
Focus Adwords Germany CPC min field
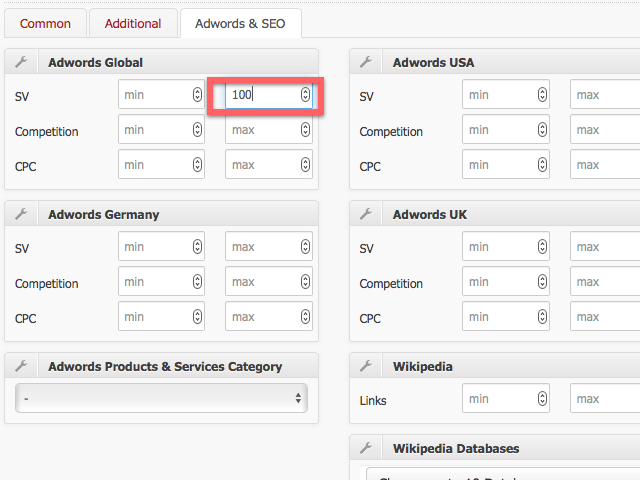161,316
